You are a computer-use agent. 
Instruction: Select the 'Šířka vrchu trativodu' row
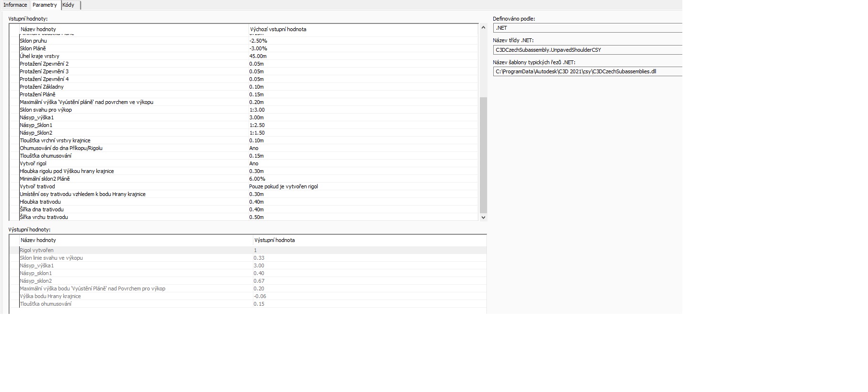[x=44, y=217]
